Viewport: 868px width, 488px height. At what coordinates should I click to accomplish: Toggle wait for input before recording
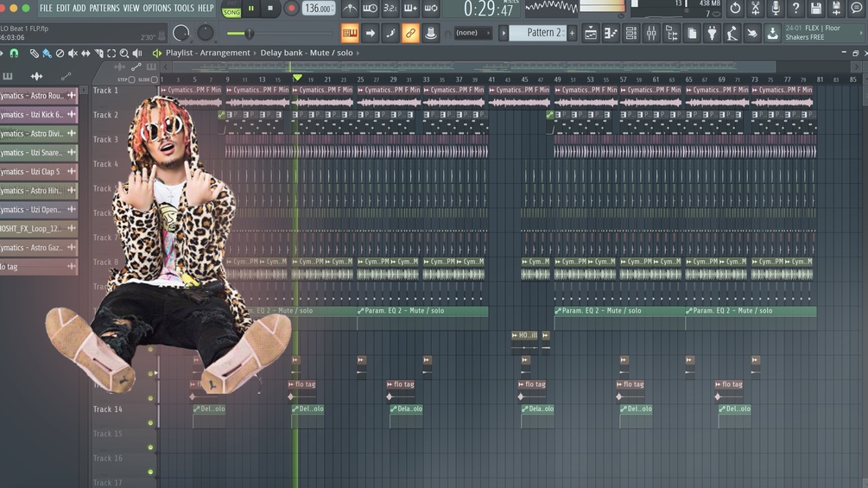click(x=370, y=9)
